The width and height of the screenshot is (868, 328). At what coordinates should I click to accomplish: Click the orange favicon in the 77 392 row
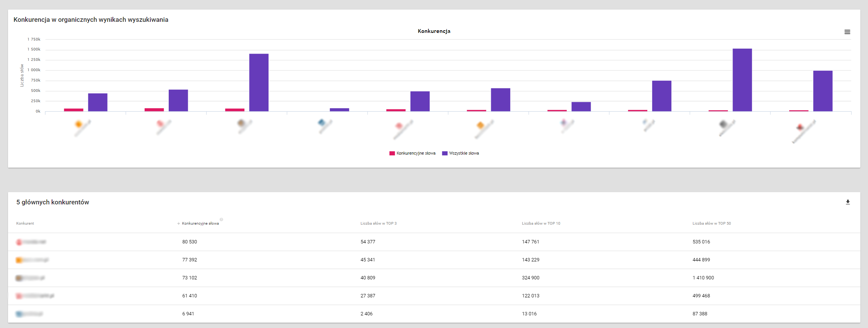19,260
